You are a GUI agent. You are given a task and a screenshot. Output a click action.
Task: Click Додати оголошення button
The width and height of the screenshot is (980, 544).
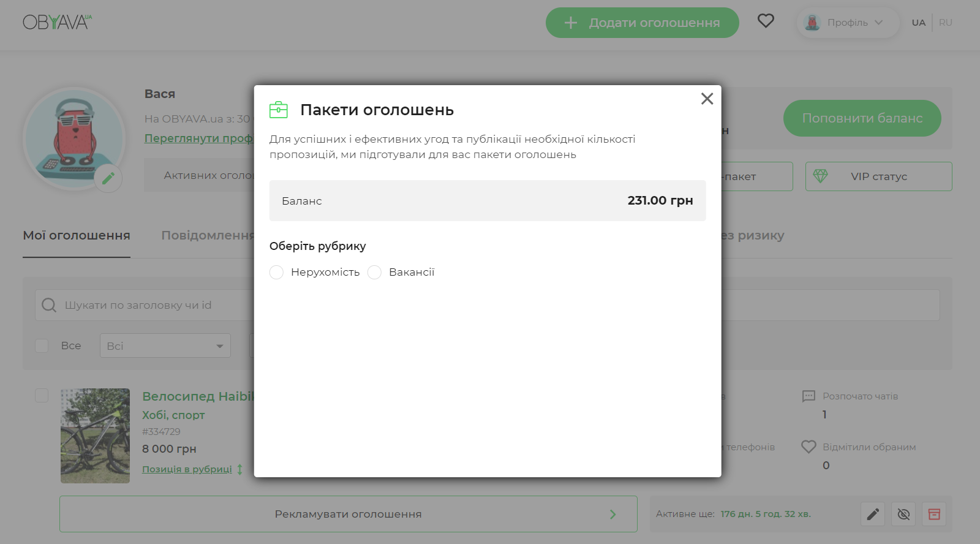pyautogui.click(x=642, y=23)
